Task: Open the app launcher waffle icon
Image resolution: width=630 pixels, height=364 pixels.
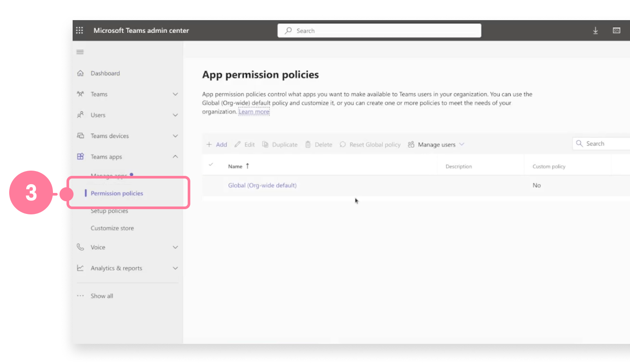Action: tap(80, 30)
